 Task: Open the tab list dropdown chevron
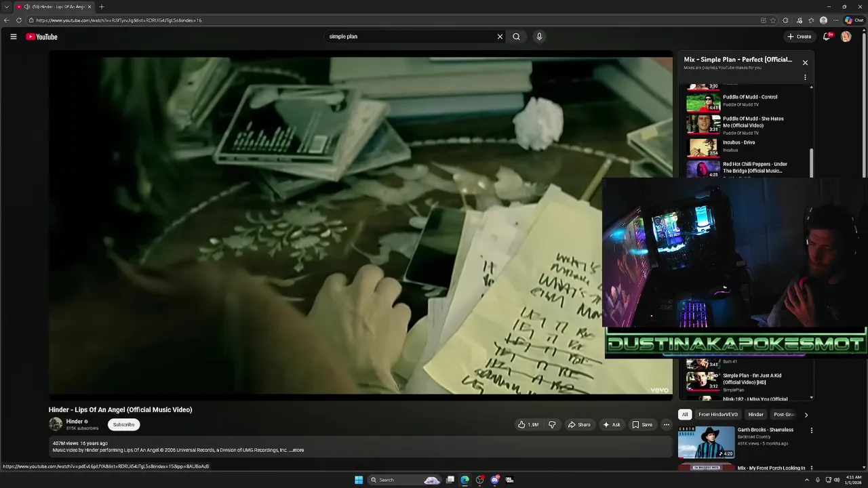6,7
